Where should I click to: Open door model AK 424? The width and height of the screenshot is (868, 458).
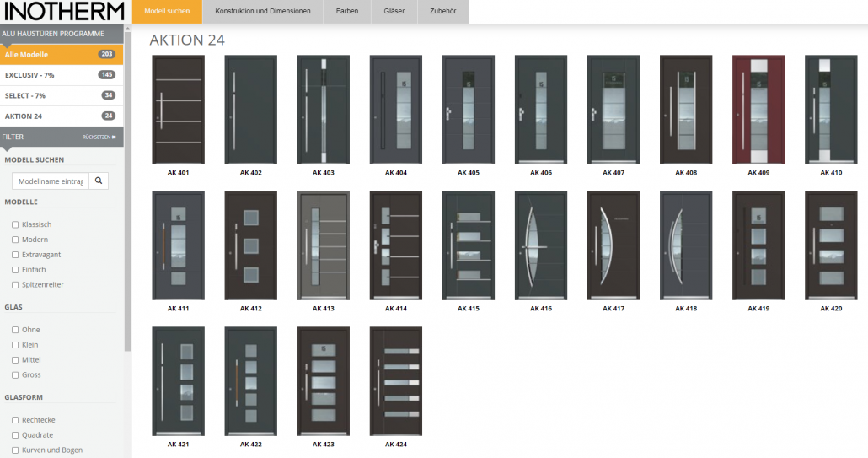click(x=396, y=381)
